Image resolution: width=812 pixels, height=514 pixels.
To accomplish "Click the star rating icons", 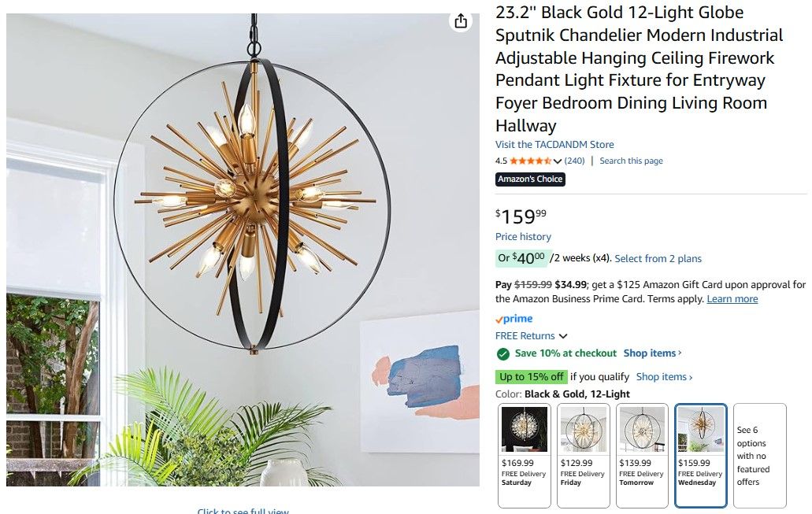I will click(530, 161).
